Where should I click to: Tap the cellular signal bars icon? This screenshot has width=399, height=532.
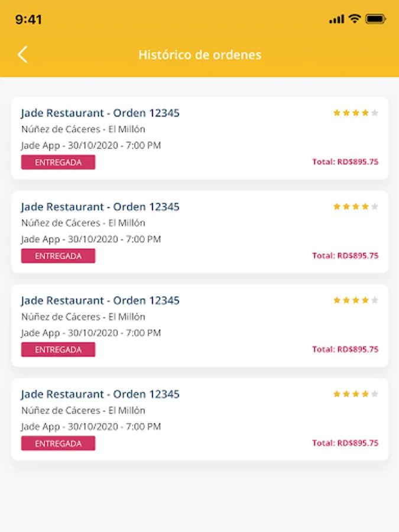336,20
